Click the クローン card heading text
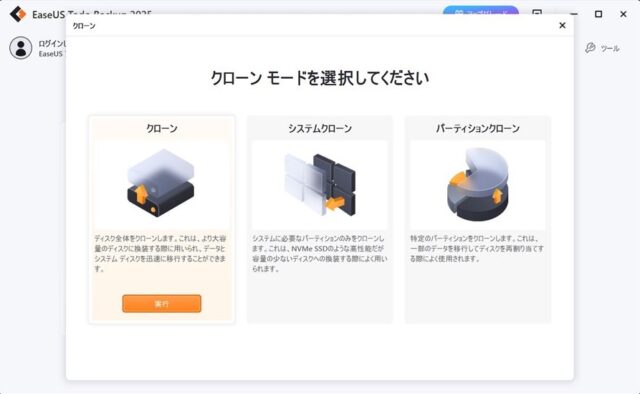This screenshot has width=640, height=394. (162, 129)
